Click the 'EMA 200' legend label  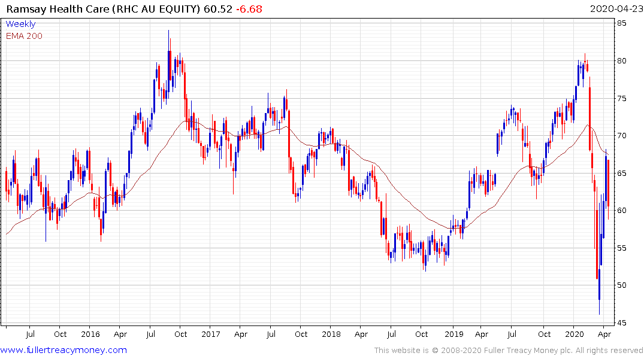[24, 36]
